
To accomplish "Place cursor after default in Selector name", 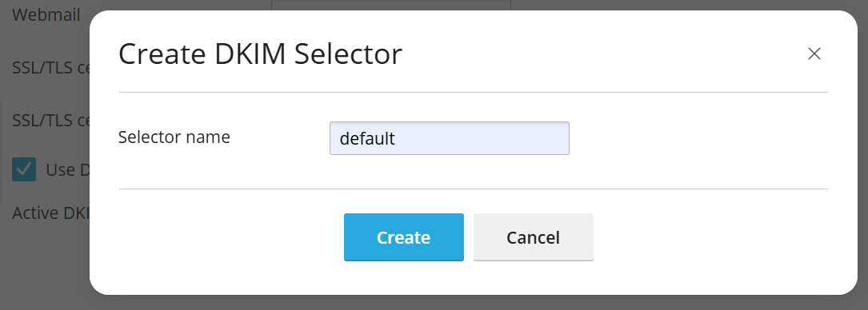I will [x=398, y=138].
